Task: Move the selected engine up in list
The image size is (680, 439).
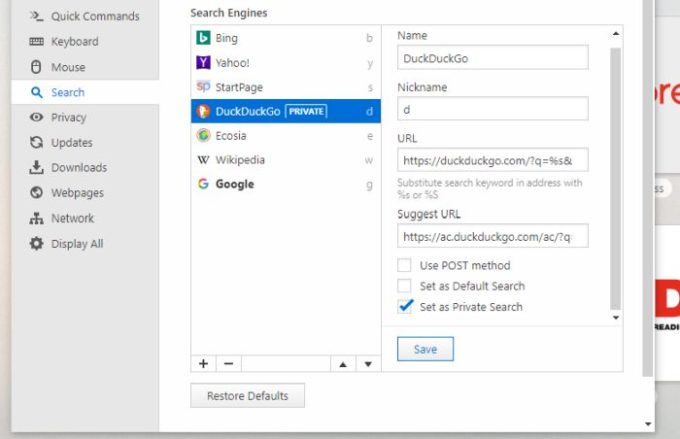Action: 342,364
